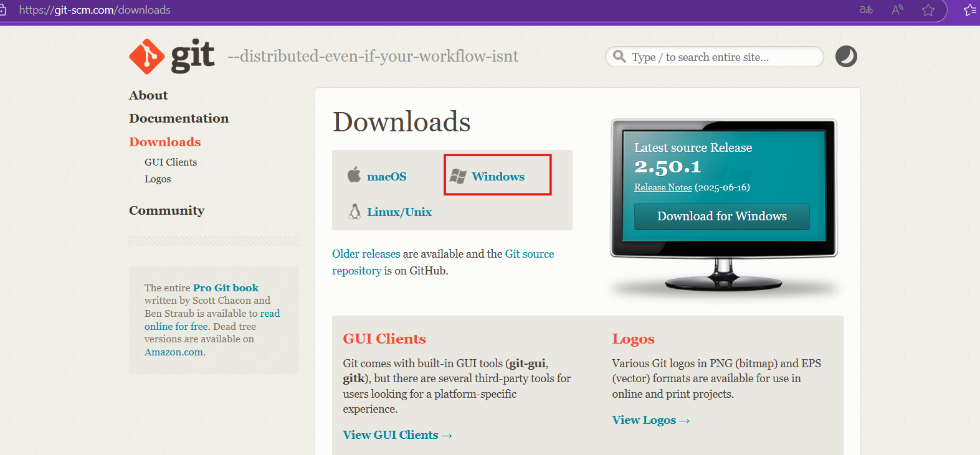Select the Windows download link
The image size is (980, 455).
[498, 176]
